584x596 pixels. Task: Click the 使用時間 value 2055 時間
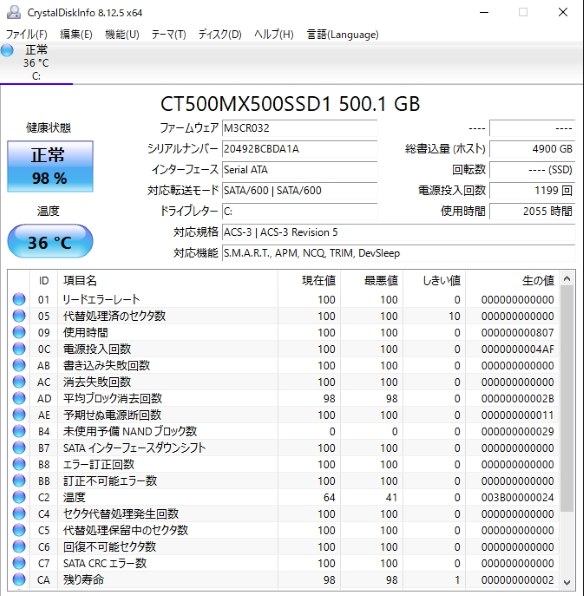pyautogui.click(x=532, y=211)
